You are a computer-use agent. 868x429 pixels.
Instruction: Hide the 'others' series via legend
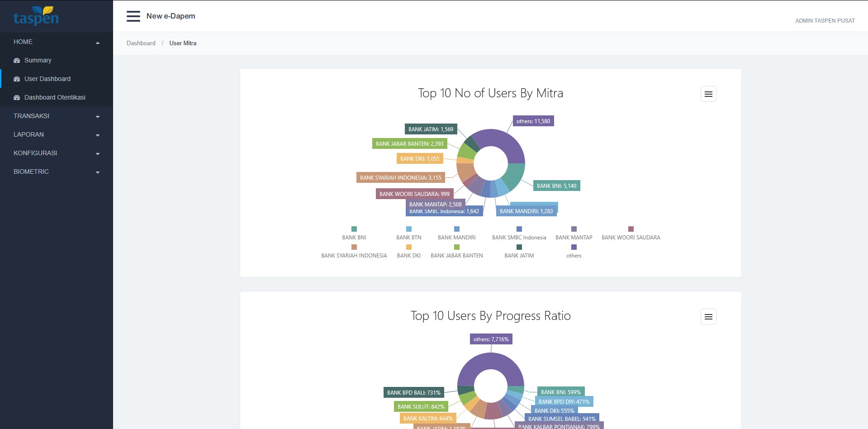click(574, 252)
